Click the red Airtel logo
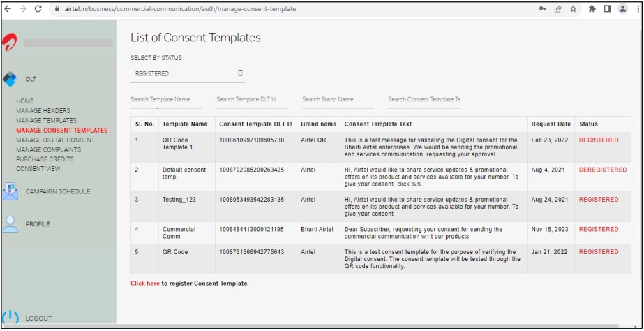This screenshot has width=644, height=331. click(x=8, y=43)
